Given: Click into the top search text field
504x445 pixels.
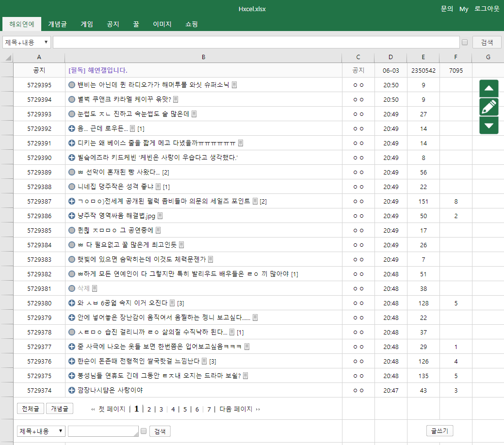Looking at the screenshot, I should pos(256,42).
